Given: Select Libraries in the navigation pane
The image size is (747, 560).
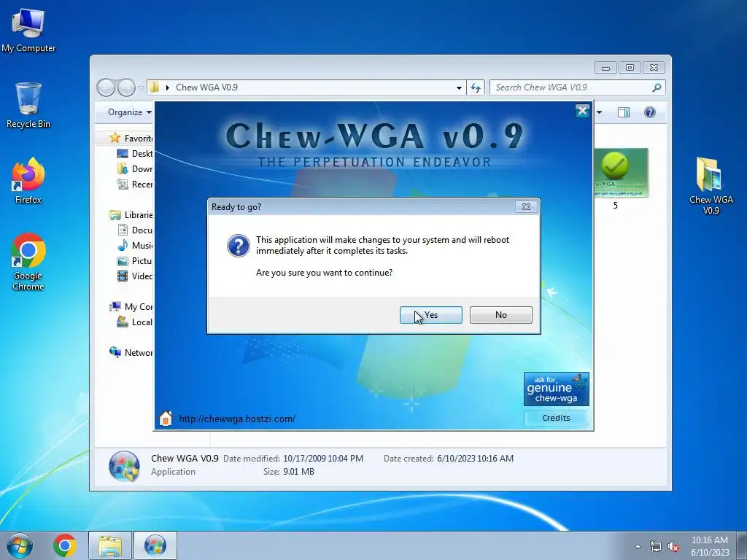Looking at the screenshot, I should pyautogui.click(x=131, y=215).
